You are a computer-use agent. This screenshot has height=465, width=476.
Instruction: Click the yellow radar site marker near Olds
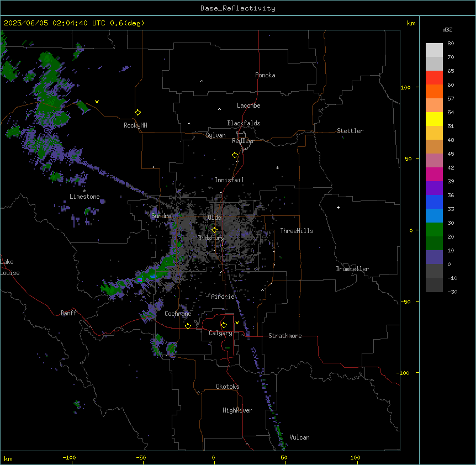pyautogui.click(x=214, y=230)
